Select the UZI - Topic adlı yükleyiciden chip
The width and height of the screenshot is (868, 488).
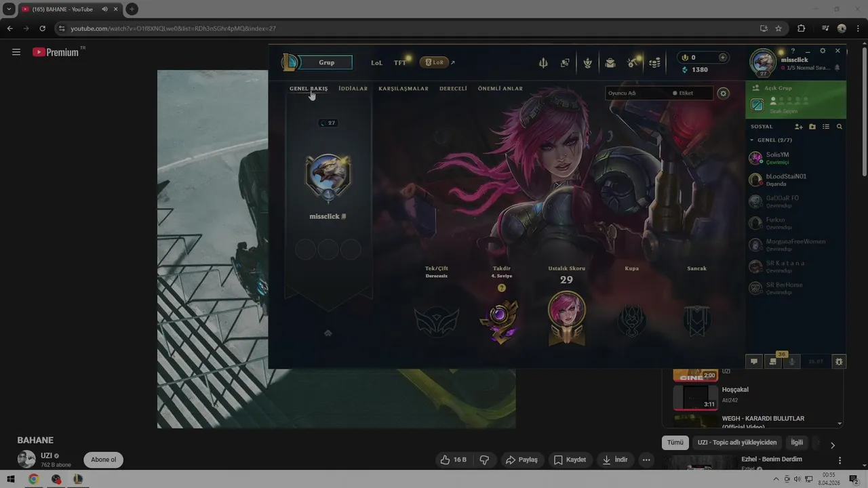tap(737, 443)
